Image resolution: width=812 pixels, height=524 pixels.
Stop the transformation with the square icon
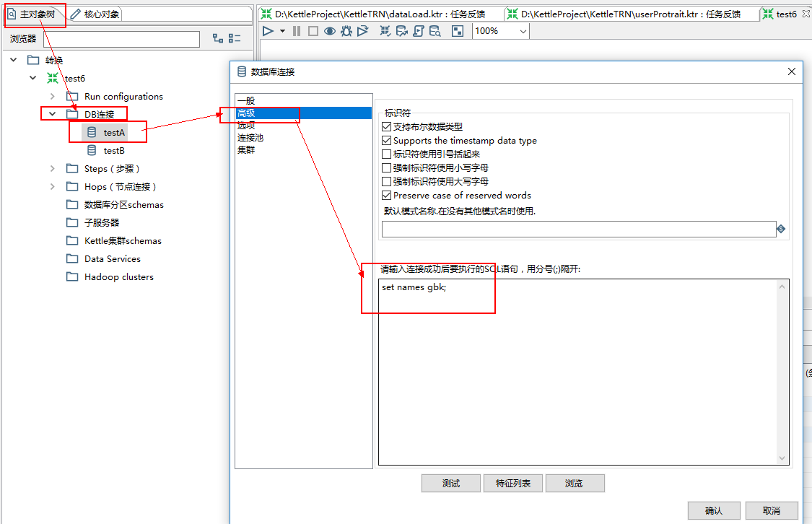tap(313, 31)
